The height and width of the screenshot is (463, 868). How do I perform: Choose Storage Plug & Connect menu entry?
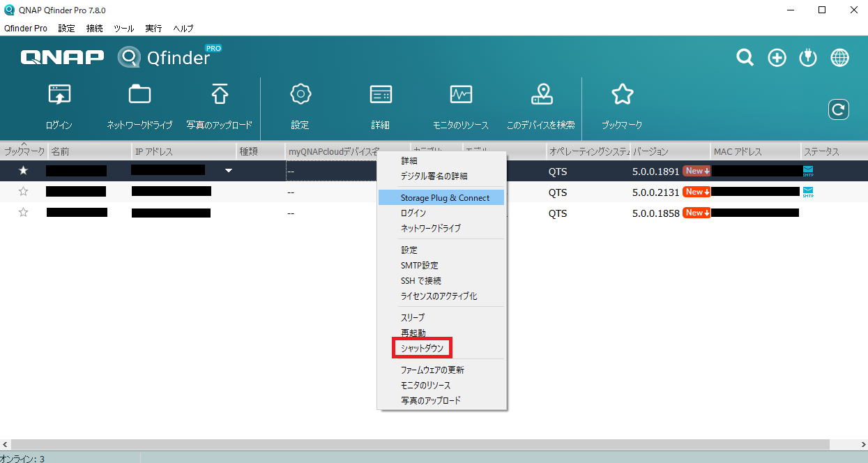pyautogui.click(x=445, y=198)
